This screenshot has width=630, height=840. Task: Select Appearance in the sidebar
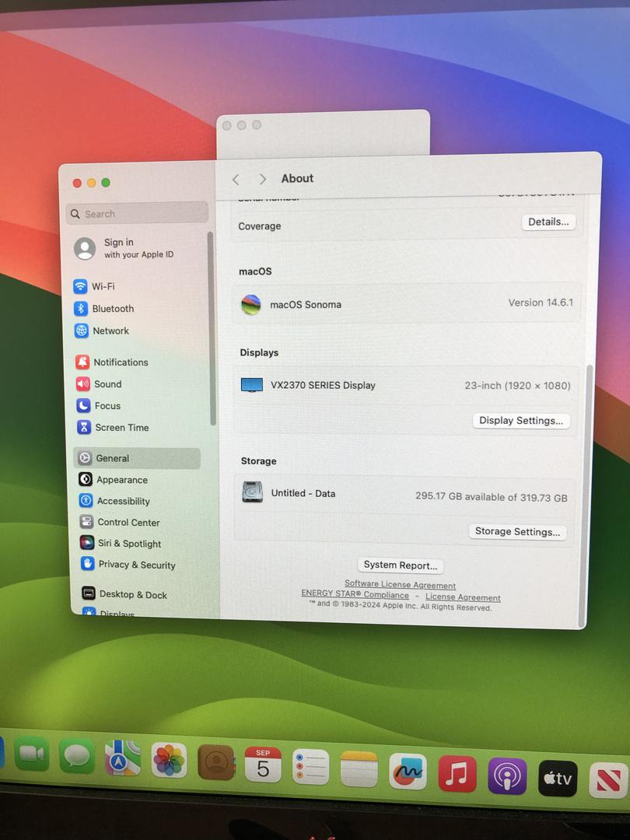coord(121,480)
